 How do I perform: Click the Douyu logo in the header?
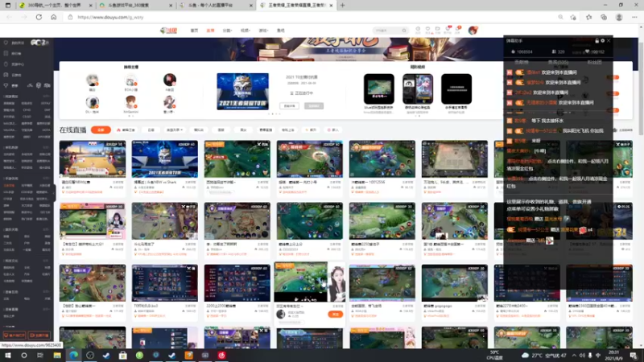click(168, 31)
